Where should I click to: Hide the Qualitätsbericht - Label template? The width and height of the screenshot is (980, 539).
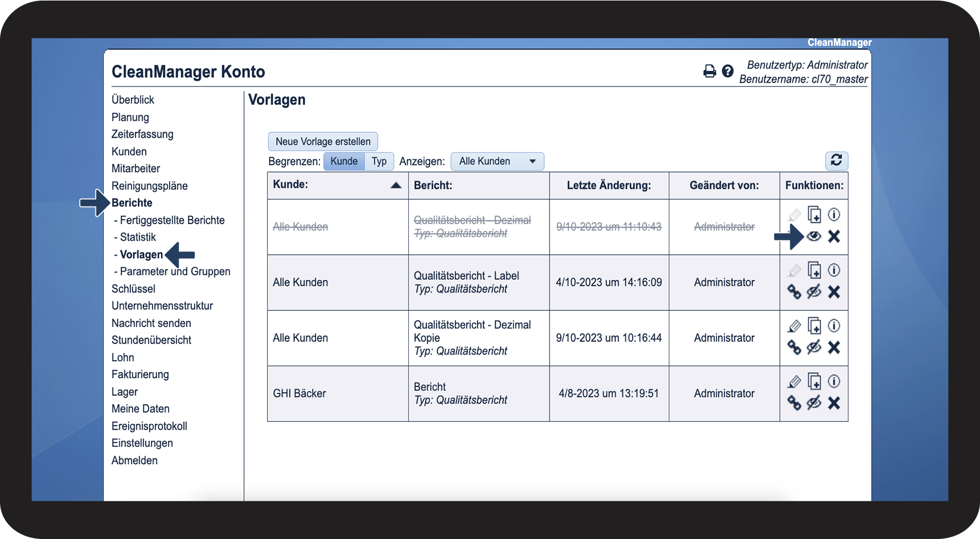tap(814, 292)
